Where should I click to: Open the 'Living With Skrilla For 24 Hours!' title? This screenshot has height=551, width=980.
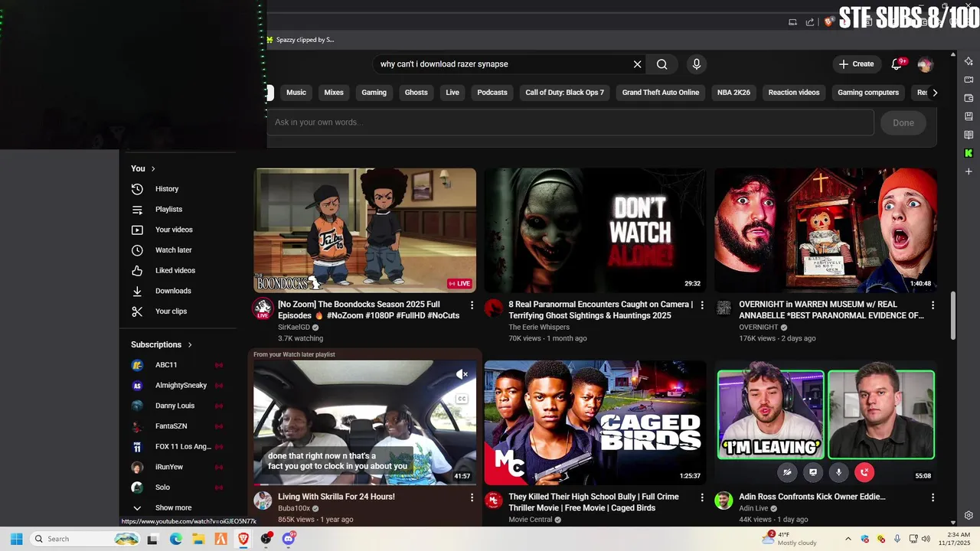pos(336,497)
